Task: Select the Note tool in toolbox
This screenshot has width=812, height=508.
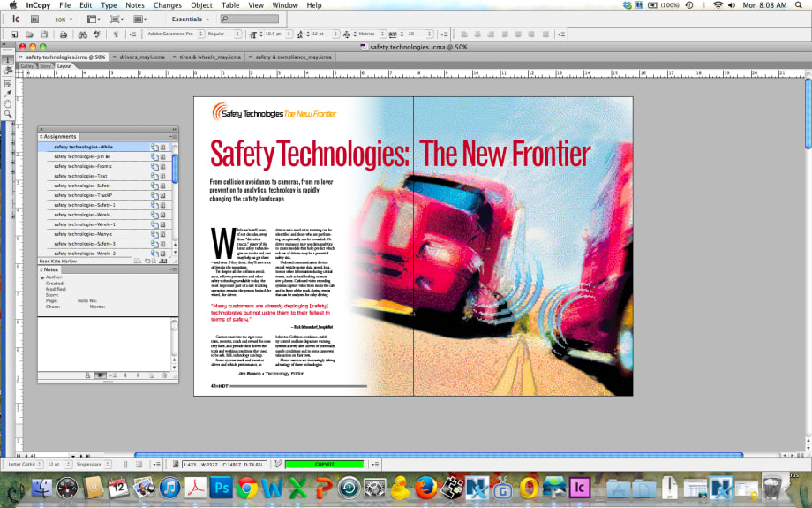Action: click(8, 83)
